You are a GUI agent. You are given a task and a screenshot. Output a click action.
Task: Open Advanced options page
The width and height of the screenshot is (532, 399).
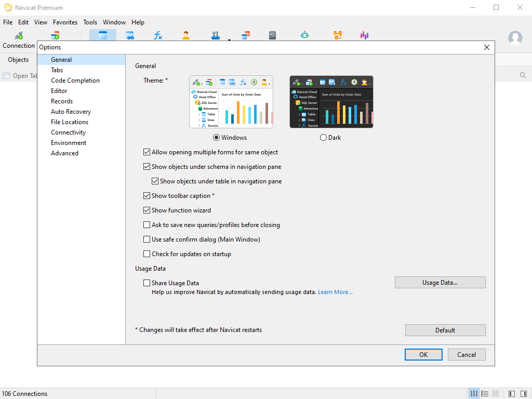[x=82, y=153]
